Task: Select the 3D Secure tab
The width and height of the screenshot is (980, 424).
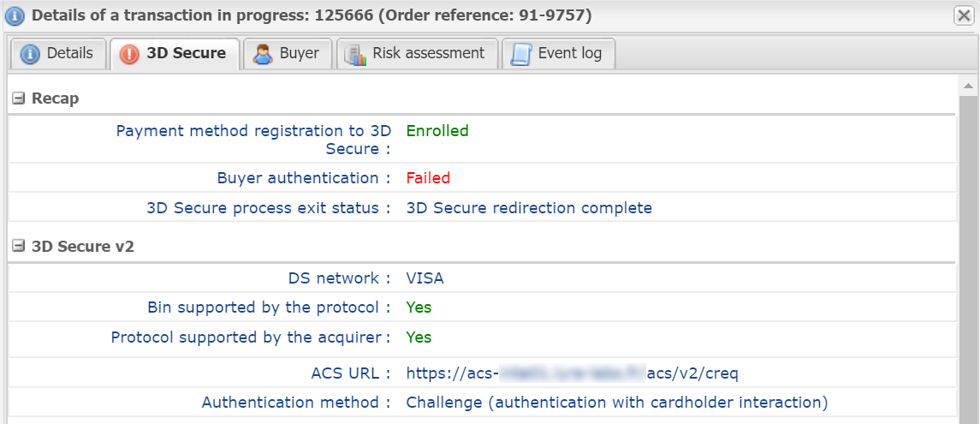Action: (186, 53)
